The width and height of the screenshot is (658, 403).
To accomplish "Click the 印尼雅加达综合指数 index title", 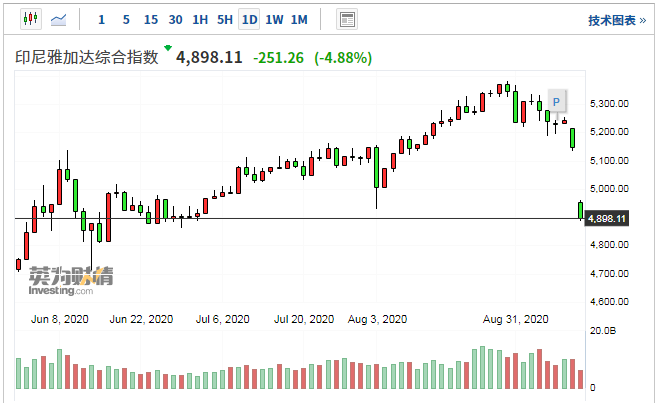I will 88,58.
